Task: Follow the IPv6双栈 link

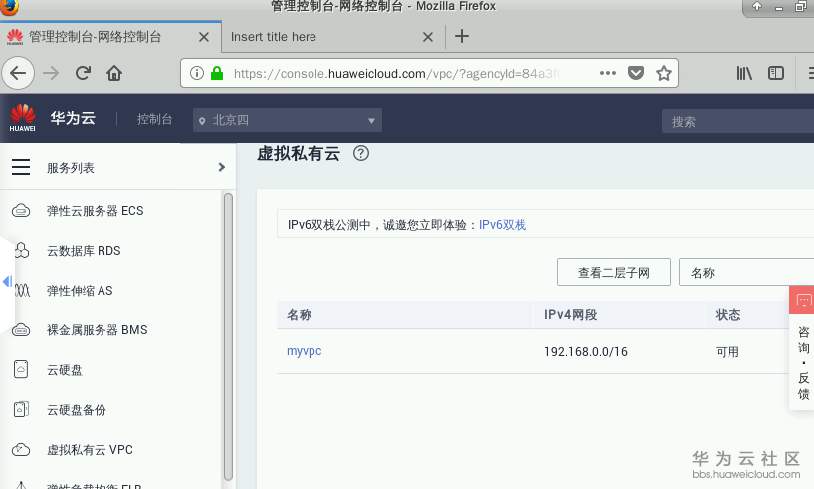Action: pos(502,225)
